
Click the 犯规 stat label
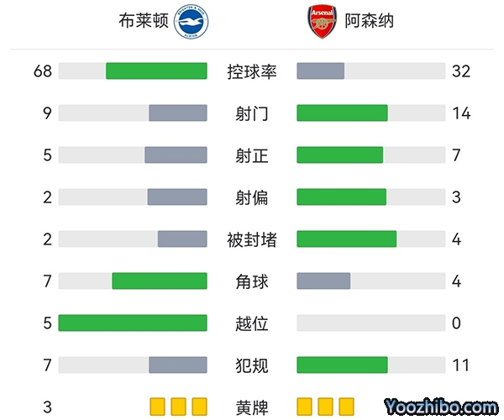(252, 365)
